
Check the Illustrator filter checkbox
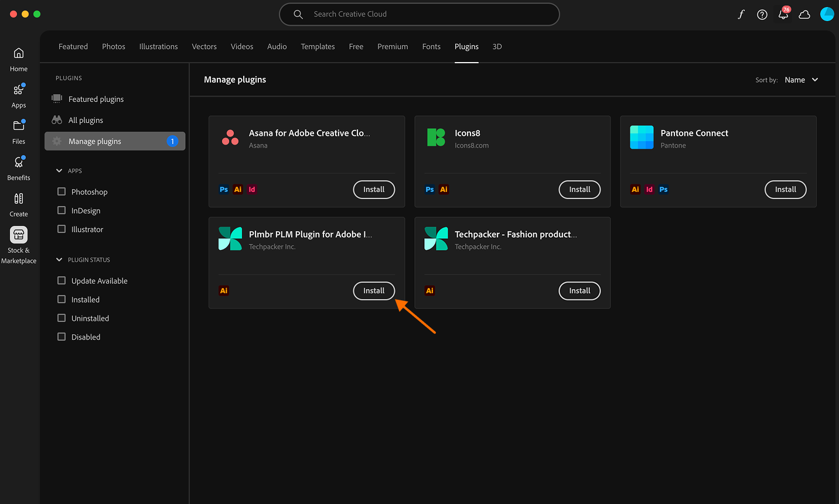(61, 229)
